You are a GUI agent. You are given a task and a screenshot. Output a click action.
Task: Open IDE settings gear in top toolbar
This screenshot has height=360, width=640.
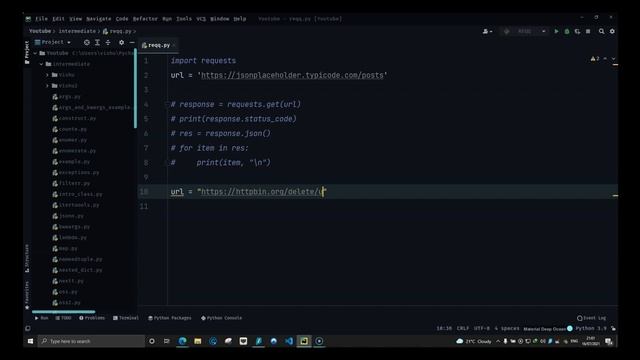(x=612, y=31)
